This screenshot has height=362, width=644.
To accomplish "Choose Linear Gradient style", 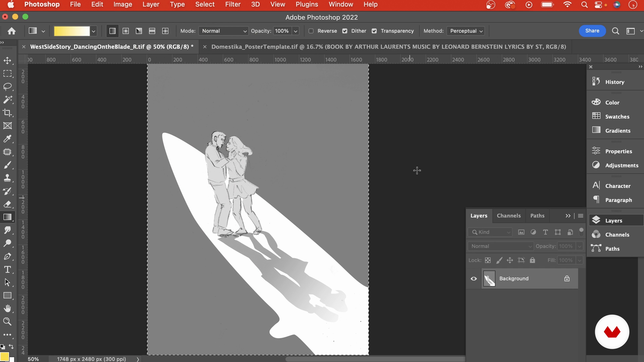I will [113, 31].
